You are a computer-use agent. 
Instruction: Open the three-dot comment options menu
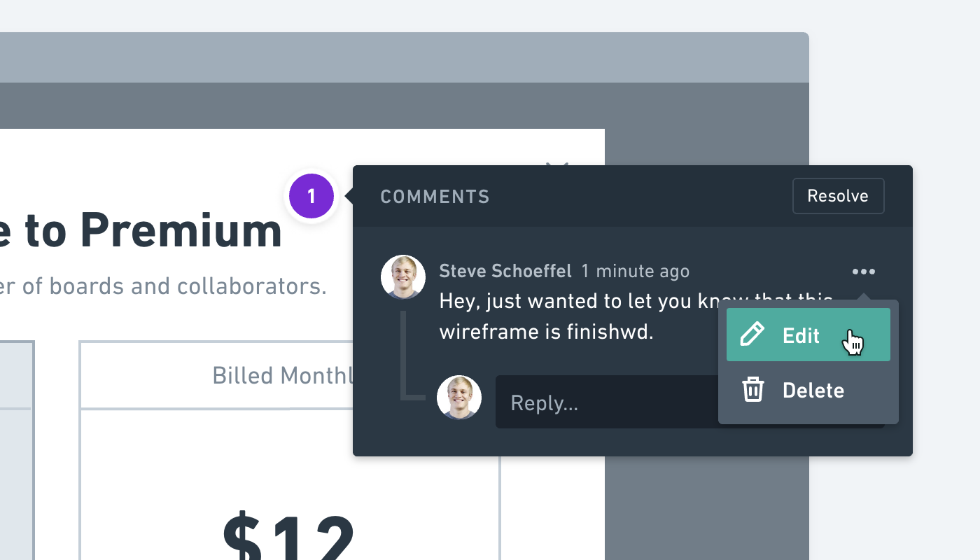[863, 272]
